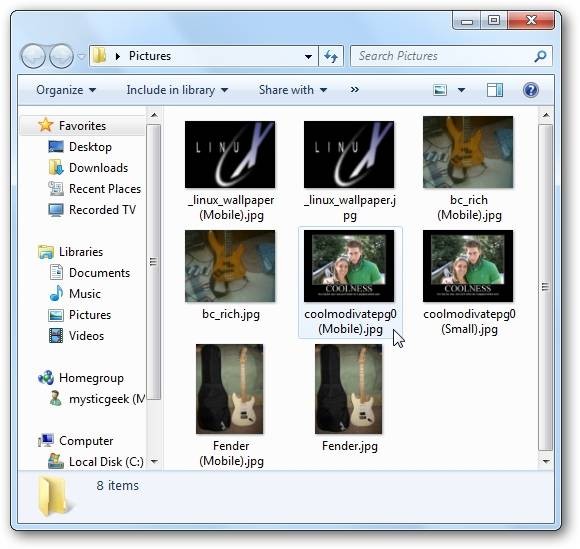Viewport: 580px width, 549px height.
Task: Click file list scroll up arrow
Action: click(546, 115)
